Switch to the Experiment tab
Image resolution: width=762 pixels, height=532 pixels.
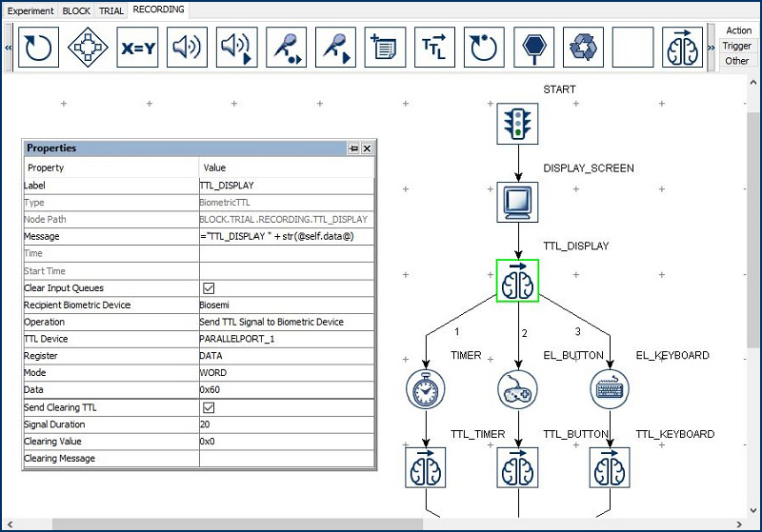pos(30,10)
